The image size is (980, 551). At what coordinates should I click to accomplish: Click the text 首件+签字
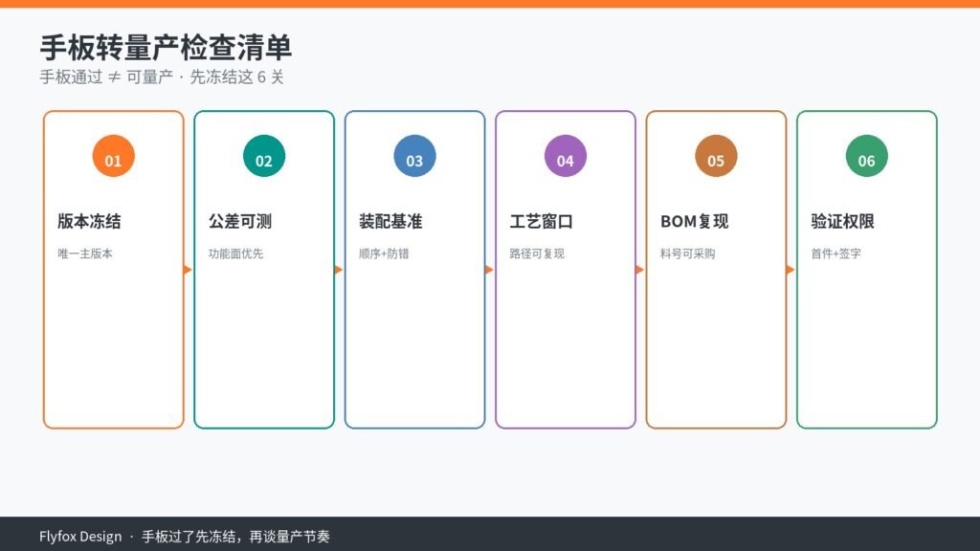[x=835, y=253]
